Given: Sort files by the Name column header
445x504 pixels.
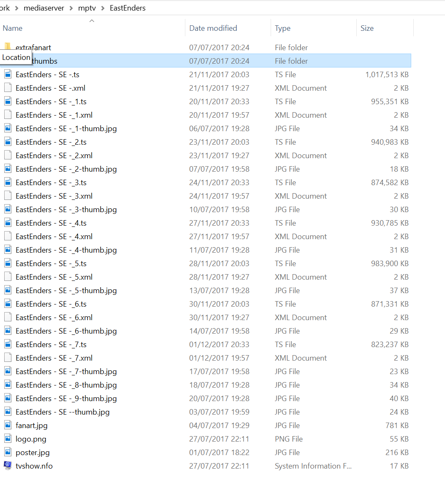Looking at the screenshot, I should [13, 28].
